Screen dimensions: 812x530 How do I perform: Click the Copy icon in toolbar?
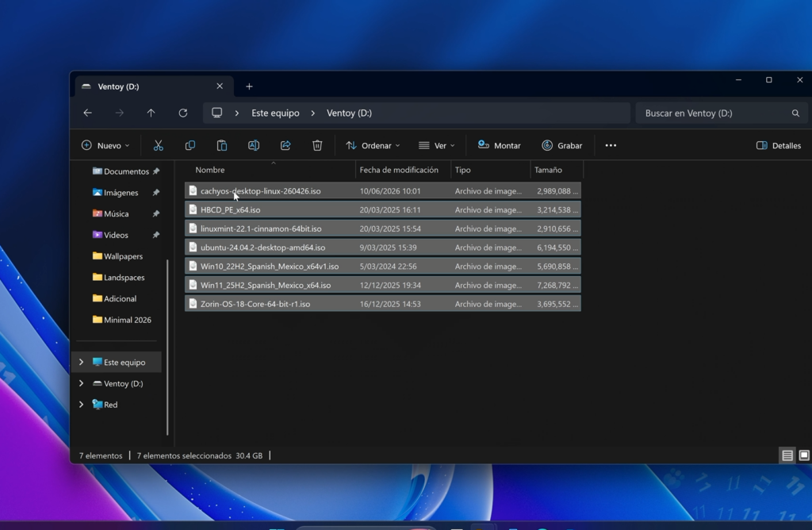point(190,145)
